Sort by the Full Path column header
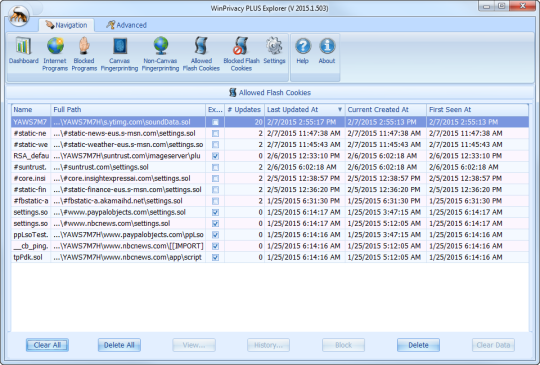This screenshot has height=365, width=540. (x=128, y=110)
